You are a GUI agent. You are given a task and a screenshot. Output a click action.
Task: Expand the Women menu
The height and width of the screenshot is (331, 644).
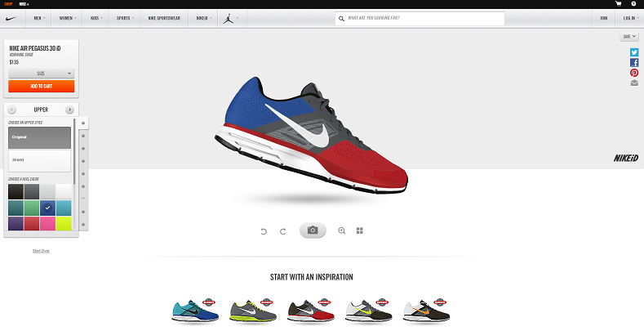(68, 18)
